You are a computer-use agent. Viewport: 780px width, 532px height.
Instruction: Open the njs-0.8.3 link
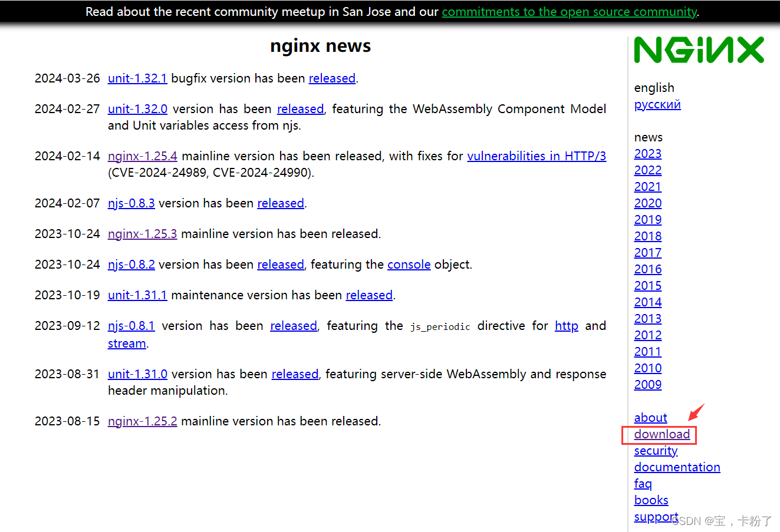click(131, 203)
